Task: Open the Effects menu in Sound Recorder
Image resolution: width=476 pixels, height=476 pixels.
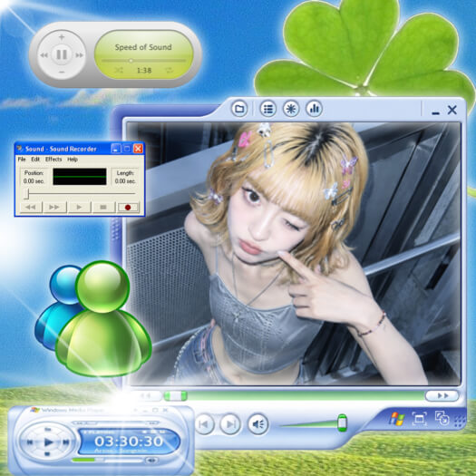Action: click(x=53, y=159)
